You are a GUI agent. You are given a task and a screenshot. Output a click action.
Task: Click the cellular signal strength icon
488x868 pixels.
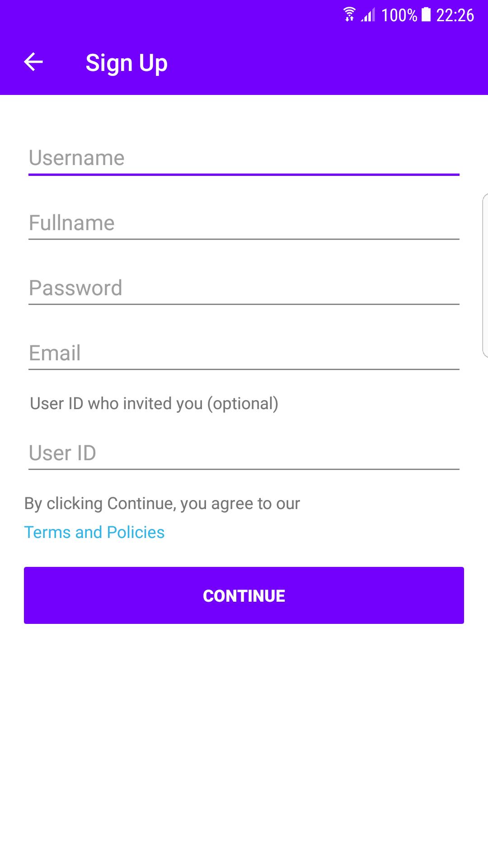point(368,15)
